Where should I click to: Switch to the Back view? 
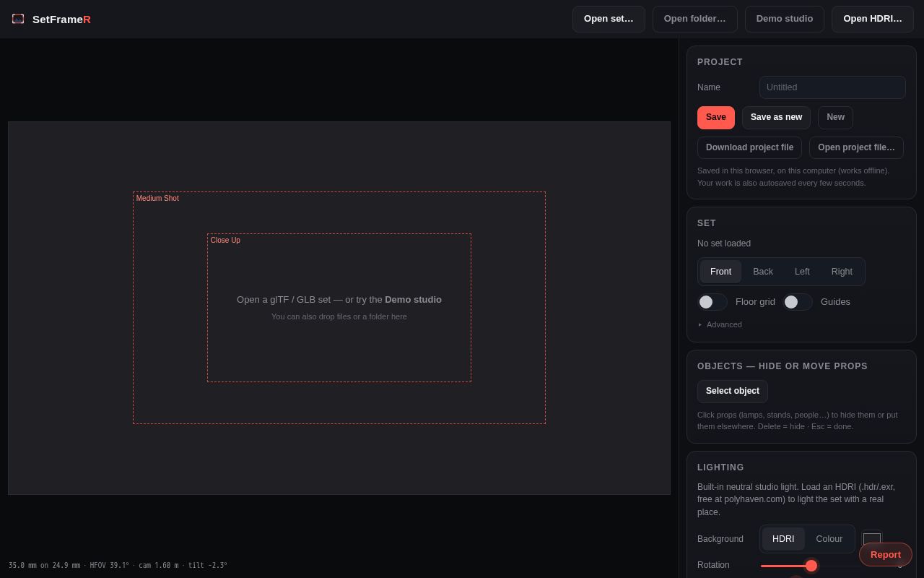click(762, 272)
